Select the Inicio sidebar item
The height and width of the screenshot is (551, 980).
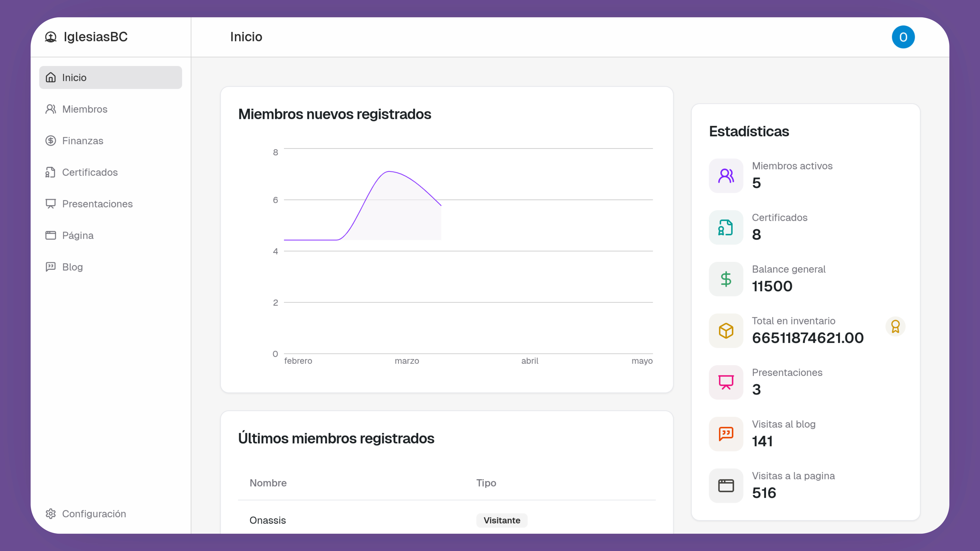click(x=110, y=78)
